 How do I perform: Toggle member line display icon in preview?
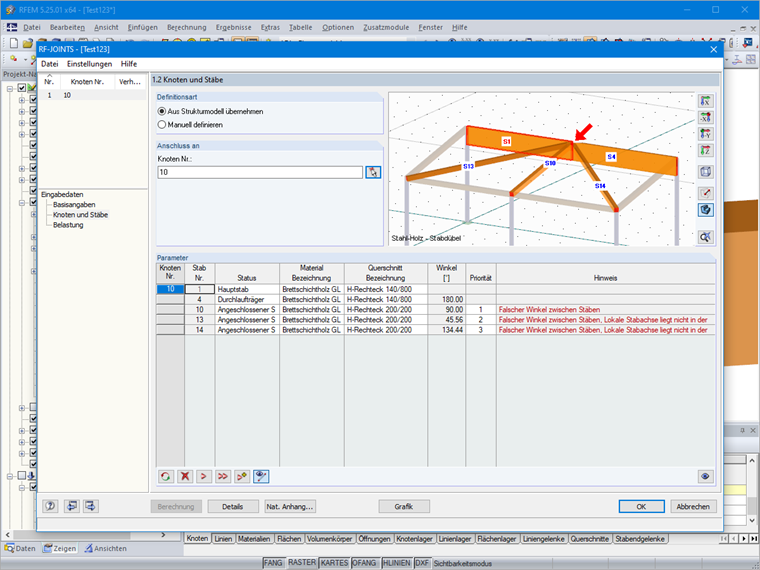[x=706, y=193]
